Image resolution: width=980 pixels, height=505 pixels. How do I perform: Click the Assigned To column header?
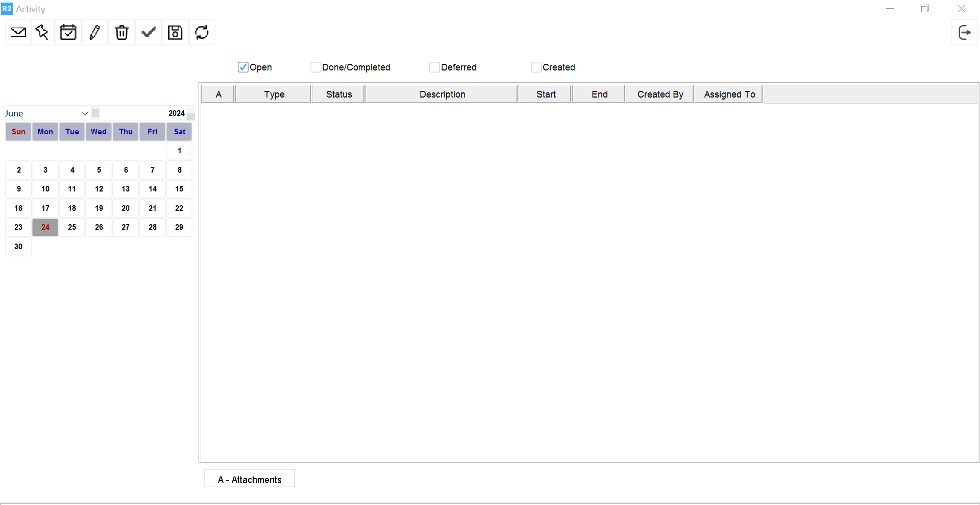[728, 94]
